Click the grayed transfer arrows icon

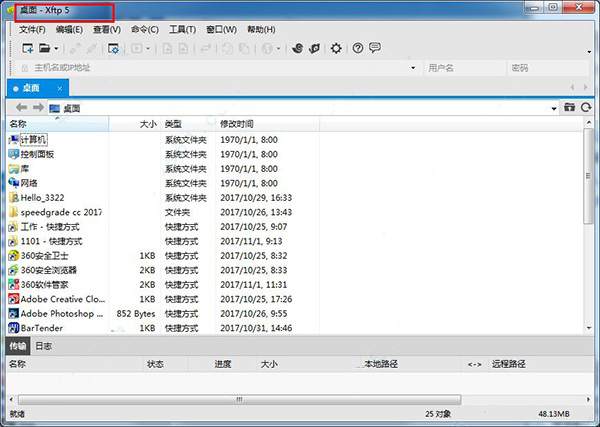pyautogui.click(x=206, y=48)
